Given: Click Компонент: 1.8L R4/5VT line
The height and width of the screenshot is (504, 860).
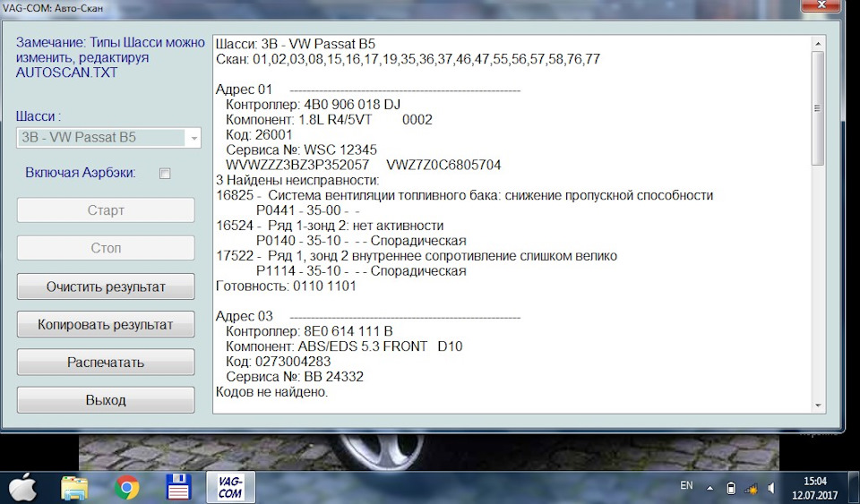Looking at the screenshot, I should pyautogui.click(x=329, y=120).
